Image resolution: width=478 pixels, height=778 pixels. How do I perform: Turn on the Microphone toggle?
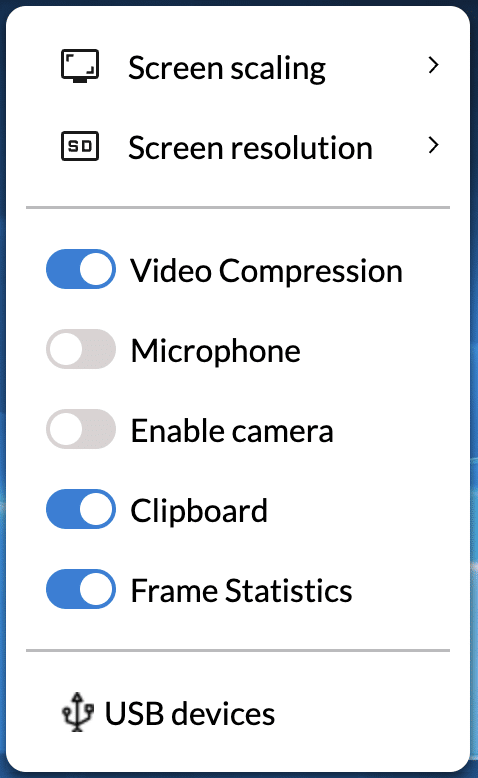click(x=81, y=349)
